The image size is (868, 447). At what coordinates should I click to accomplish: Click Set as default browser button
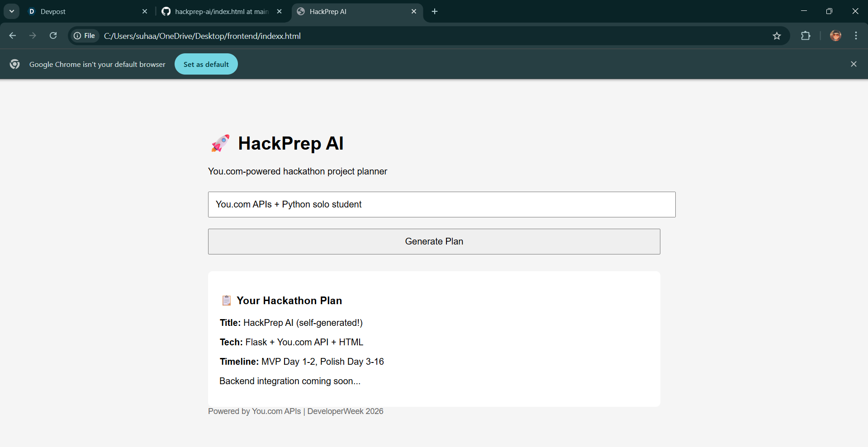(206, 64)
